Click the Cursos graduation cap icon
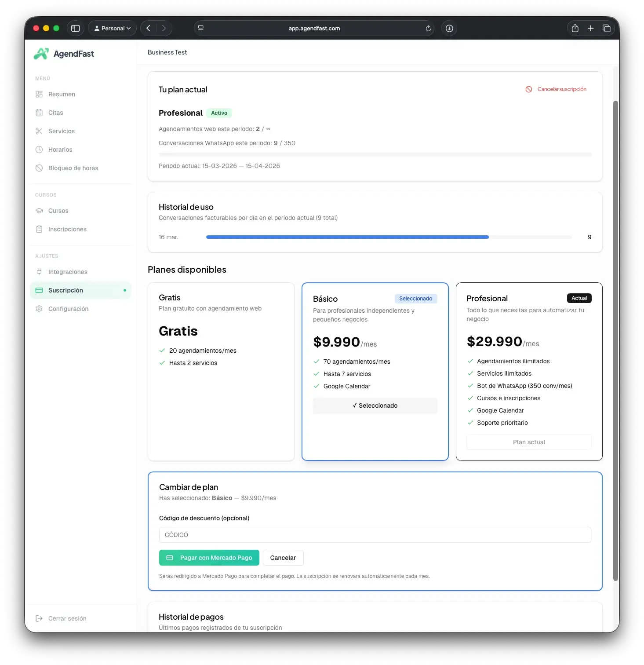 click(39, 211)
